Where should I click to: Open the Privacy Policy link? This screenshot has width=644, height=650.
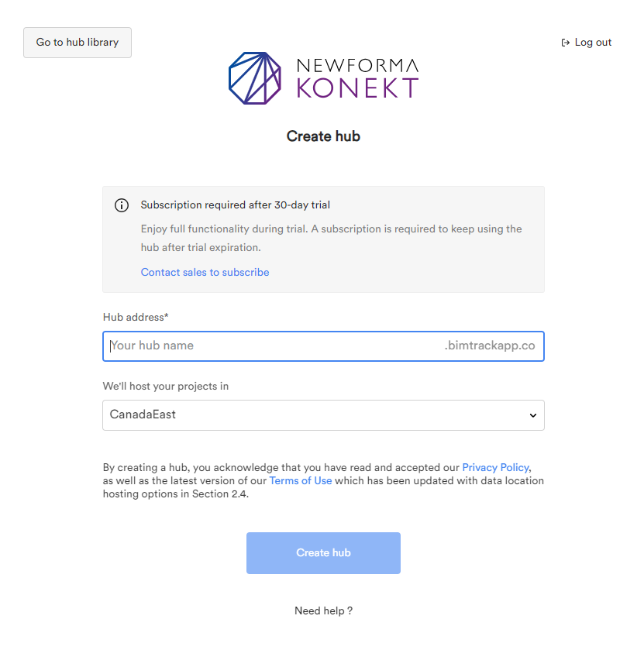pos(495,467)
